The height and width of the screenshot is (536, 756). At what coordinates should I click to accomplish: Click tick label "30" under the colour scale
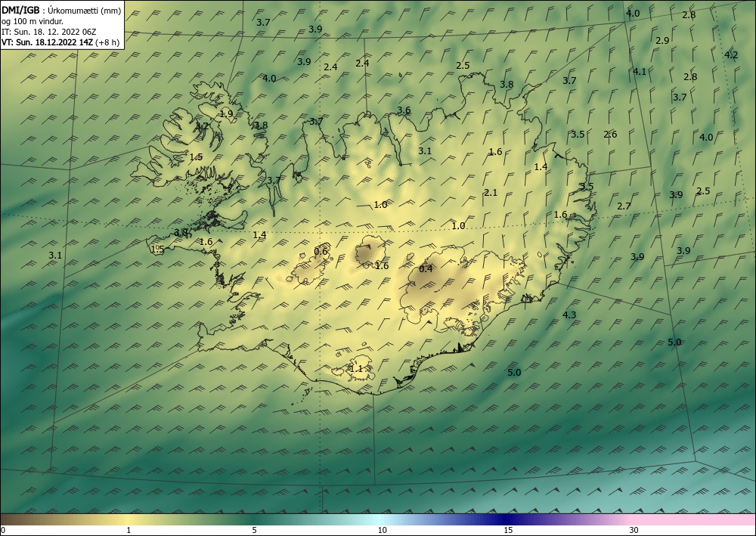click(x=634, y=531)
